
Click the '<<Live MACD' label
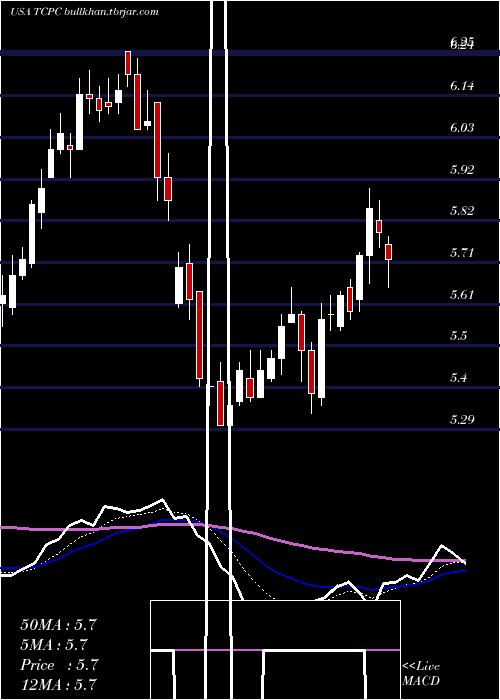[x=421, y=673]
